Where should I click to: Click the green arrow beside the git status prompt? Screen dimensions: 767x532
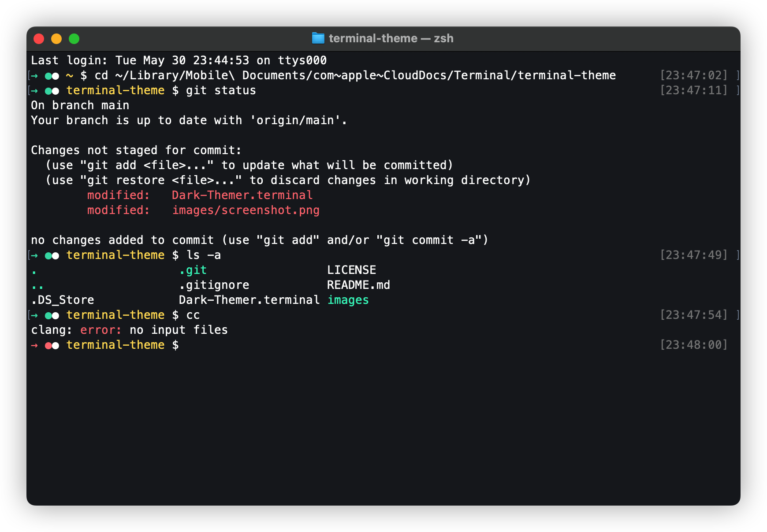34,91
